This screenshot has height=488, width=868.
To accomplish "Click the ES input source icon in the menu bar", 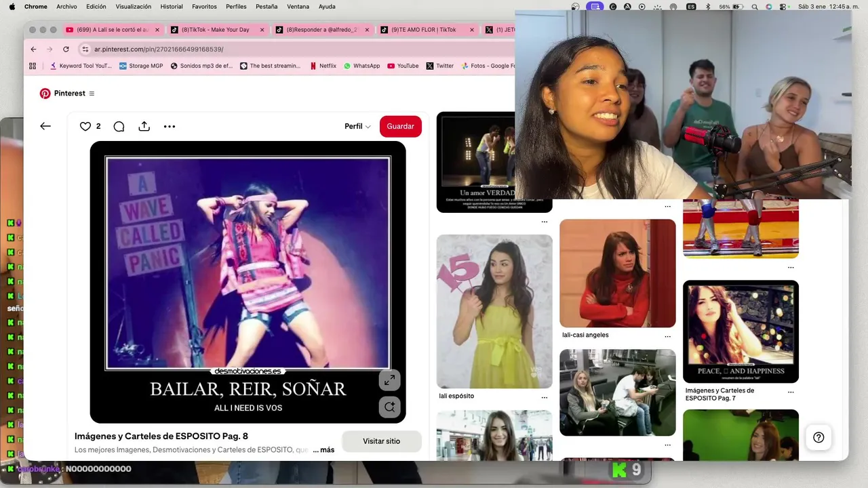I will 691,7.
